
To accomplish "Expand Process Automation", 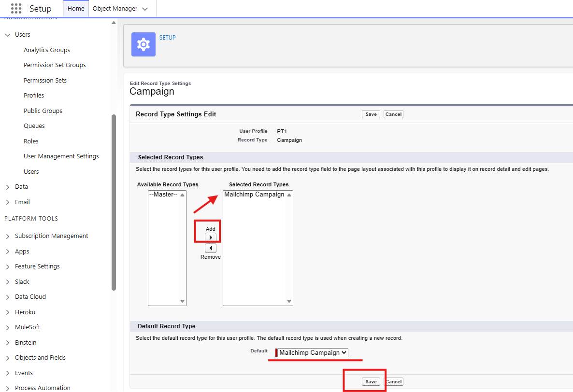I will (x=8, y=388).
